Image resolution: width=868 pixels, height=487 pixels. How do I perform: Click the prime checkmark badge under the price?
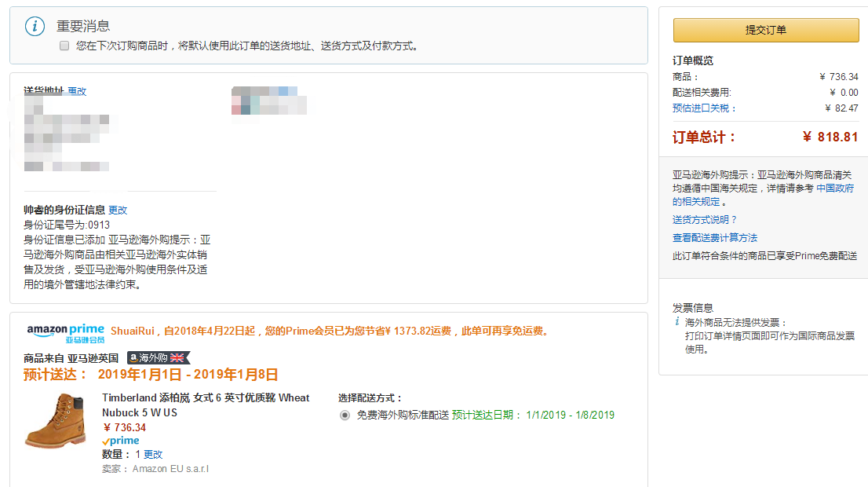[121, 441]
